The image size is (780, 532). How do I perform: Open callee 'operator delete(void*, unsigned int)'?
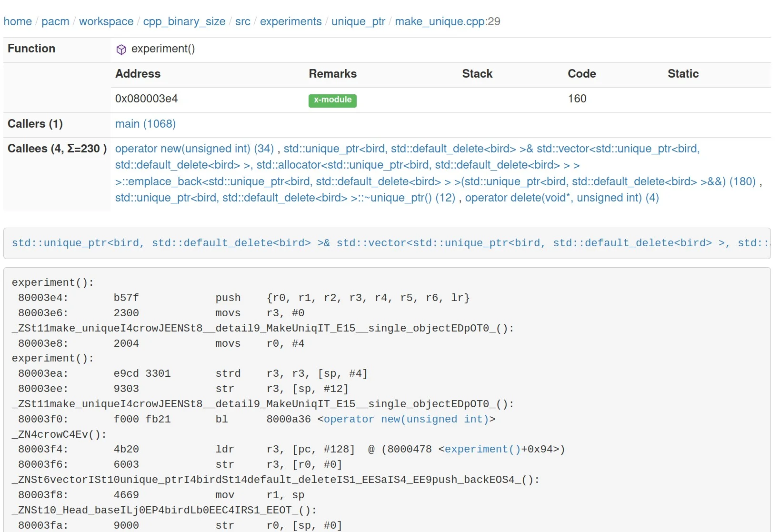562,198
